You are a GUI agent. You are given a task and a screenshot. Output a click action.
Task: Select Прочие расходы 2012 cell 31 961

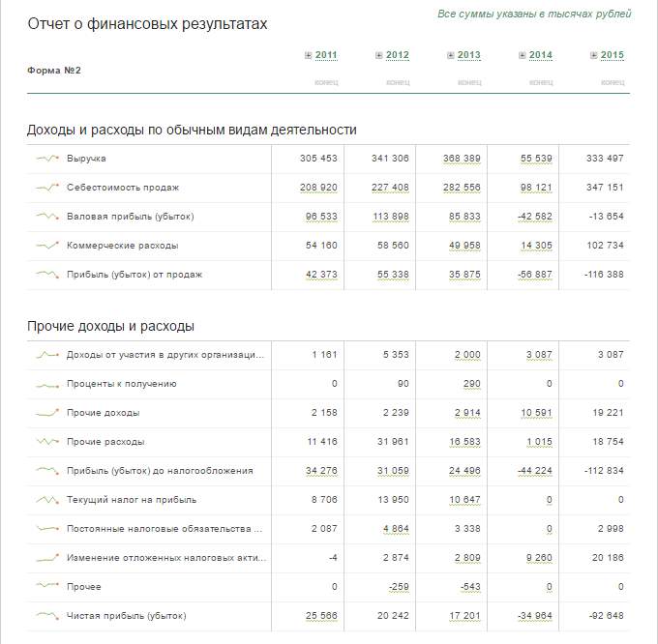click(x=393, y=442)
